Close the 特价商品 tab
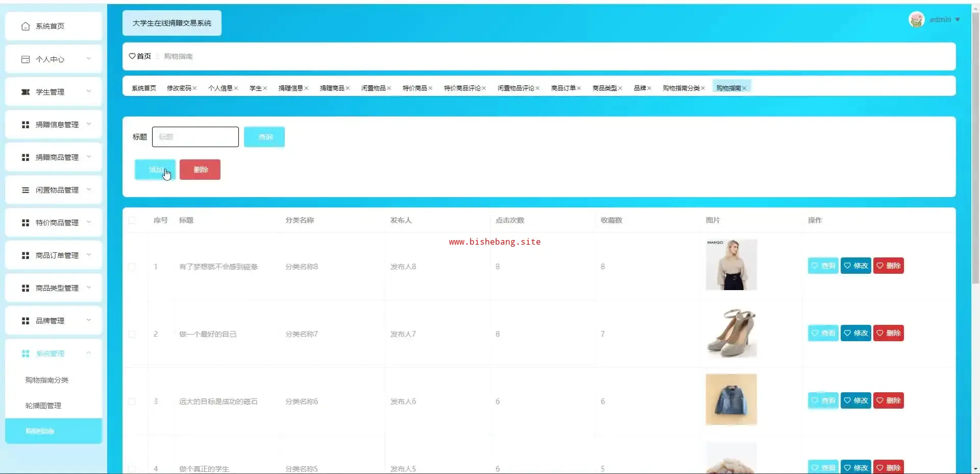The image size is (980, 474). 430,88
